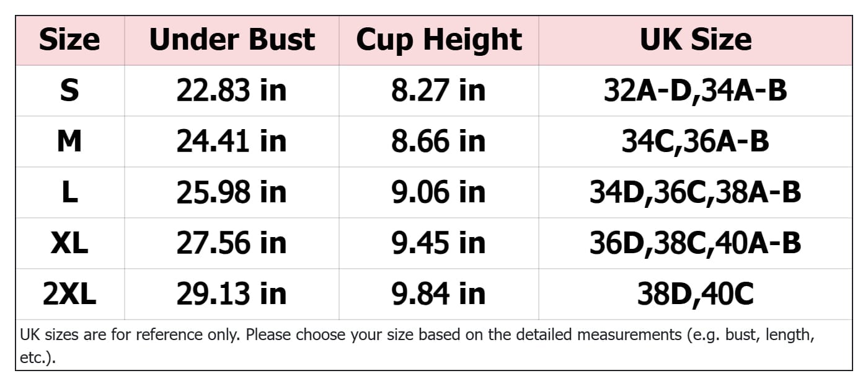The image size is (868, 386).
Task: Select the 25.98 in measurement cell
Action: coord(232,192)
